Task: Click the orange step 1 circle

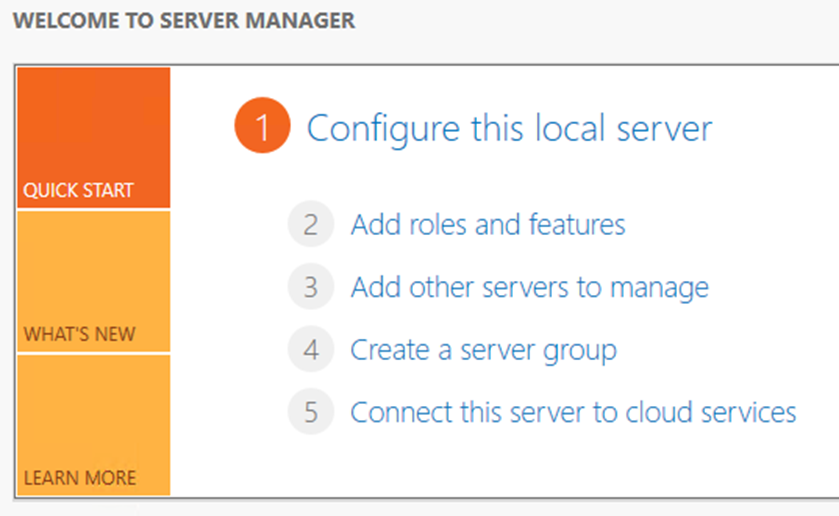Action: [x=262, y=125]
